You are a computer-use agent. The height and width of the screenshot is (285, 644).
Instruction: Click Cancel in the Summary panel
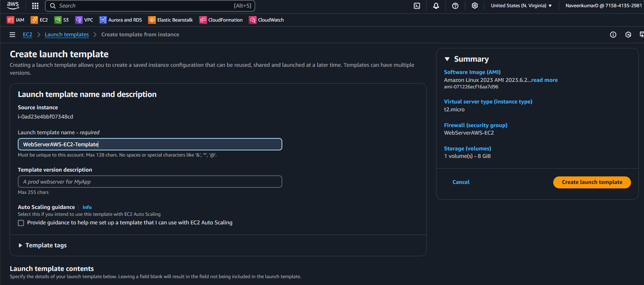coord(461,182)
